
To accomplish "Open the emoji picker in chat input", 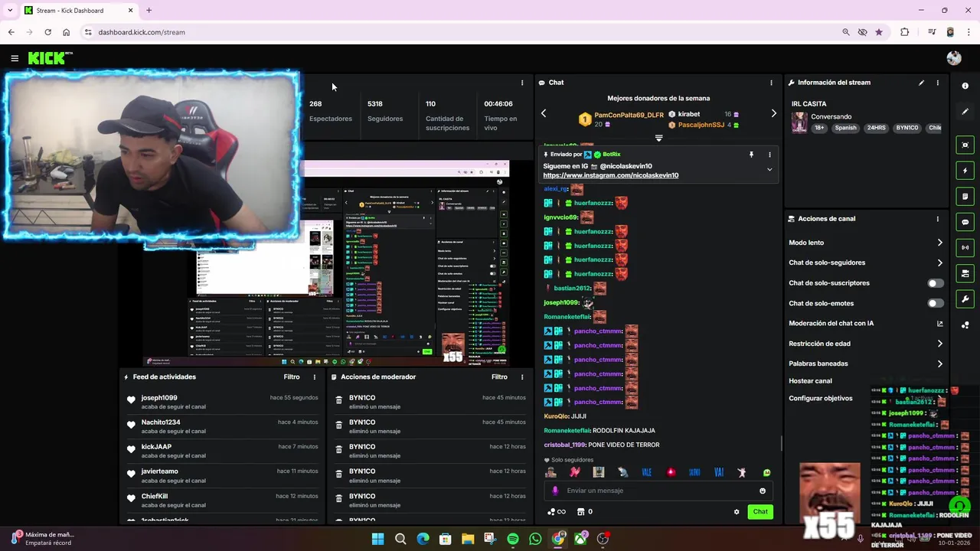I will (763, 491).
